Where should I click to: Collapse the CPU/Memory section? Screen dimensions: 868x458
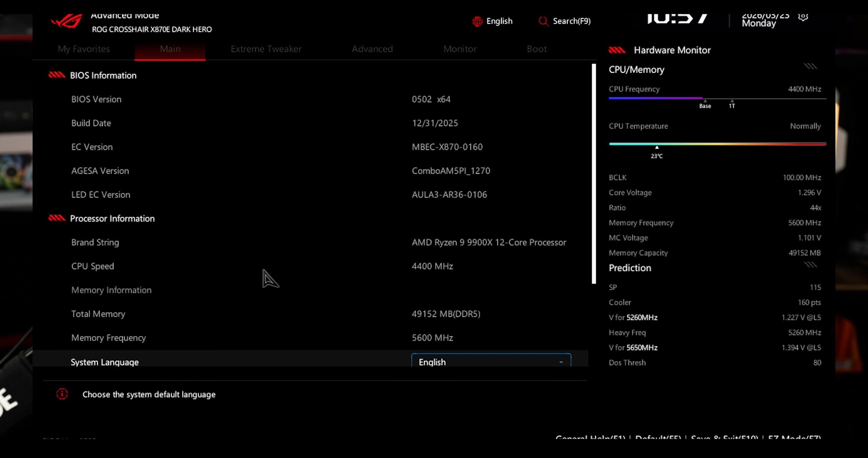click(810, 67)
